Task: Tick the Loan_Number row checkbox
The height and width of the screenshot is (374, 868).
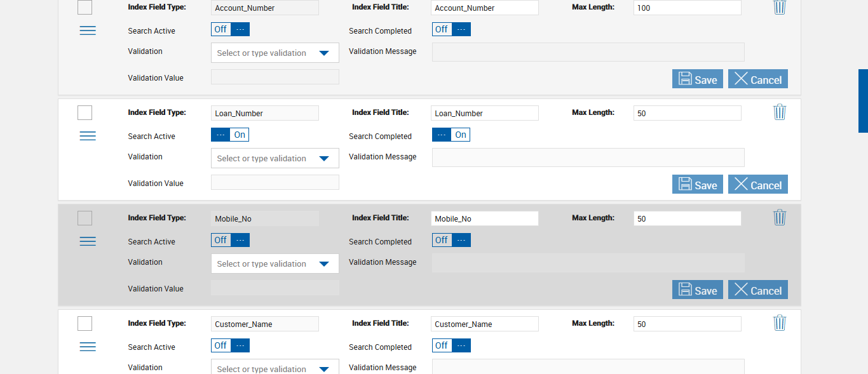Action: tap(85, 112)
